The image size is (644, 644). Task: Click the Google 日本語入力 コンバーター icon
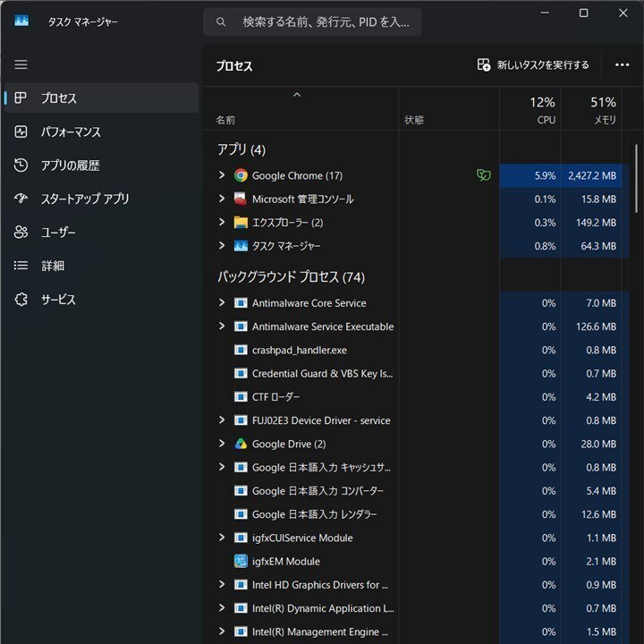pyautogui.click(x=241, y=491)
